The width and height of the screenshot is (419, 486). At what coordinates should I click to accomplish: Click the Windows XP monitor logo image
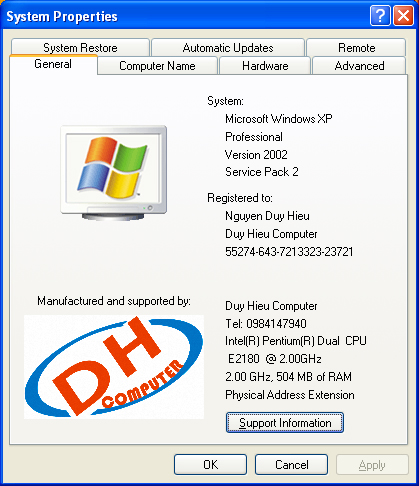click(x=114, y=173)
